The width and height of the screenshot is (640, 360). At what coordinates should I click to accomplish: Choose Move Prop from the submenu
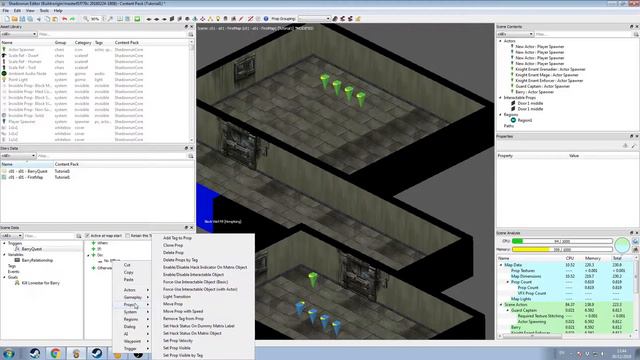[173, 304]
